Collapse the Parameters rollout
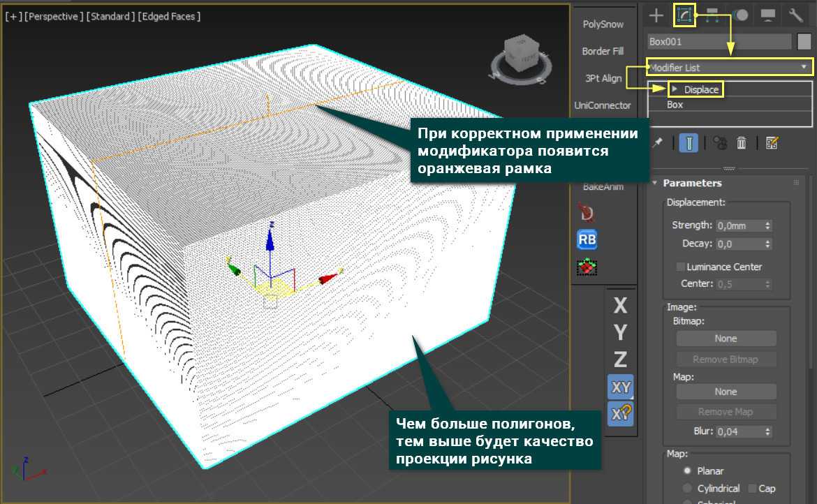The image size is (817, 504). point(655,183)
